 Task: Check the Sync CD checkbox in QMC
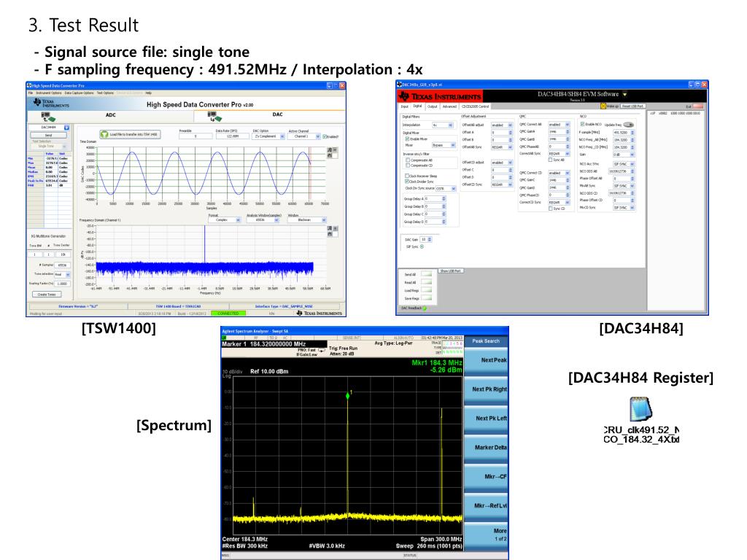[550, 209]
